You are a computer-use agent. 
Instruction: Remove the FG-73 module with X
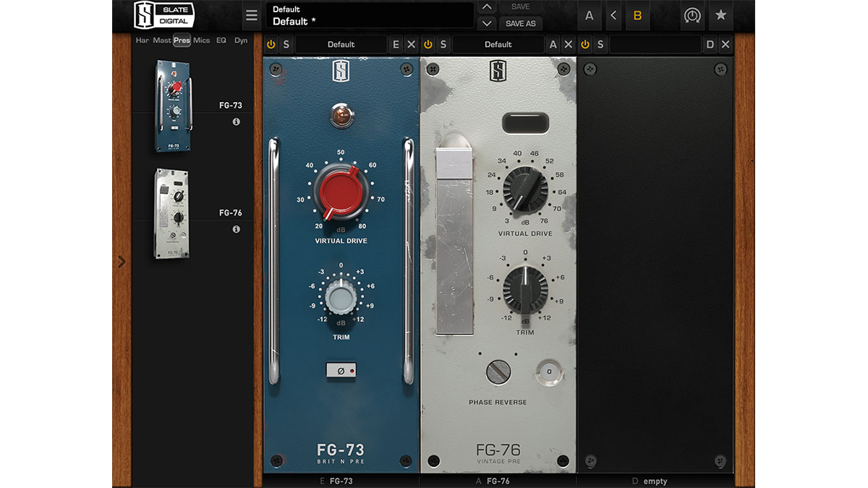coord(412,45)
